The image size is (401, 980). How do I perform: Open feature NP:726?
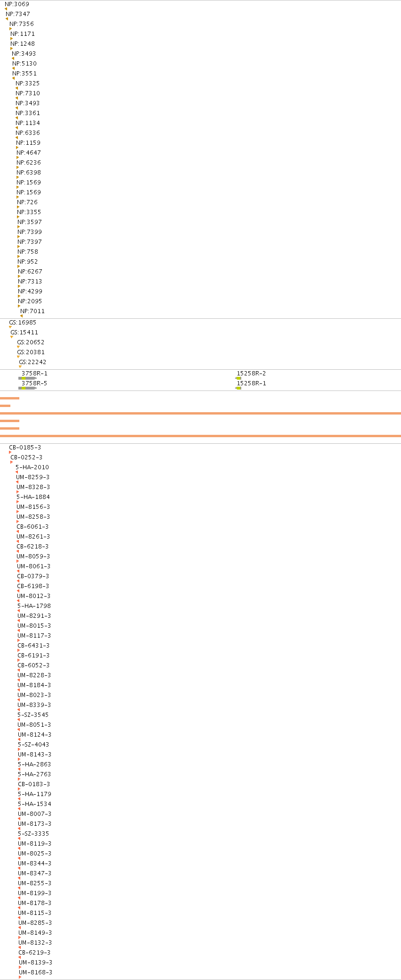pos(27,202)
